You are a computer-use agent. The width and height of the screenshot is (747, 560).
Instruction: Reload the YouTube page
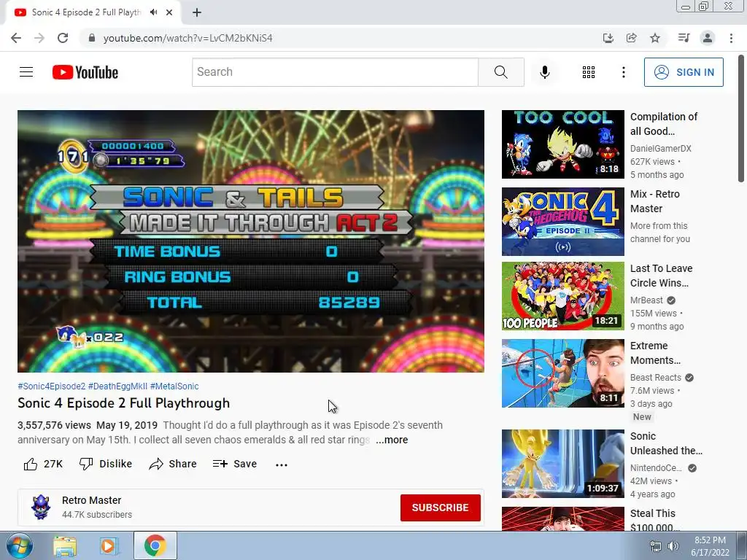point(63,38)
